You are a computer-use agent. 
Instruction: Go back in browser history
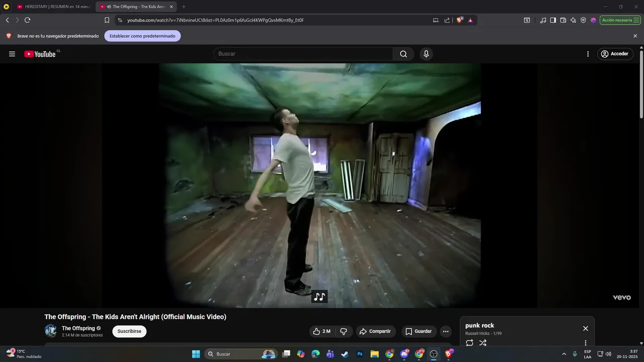7,20
